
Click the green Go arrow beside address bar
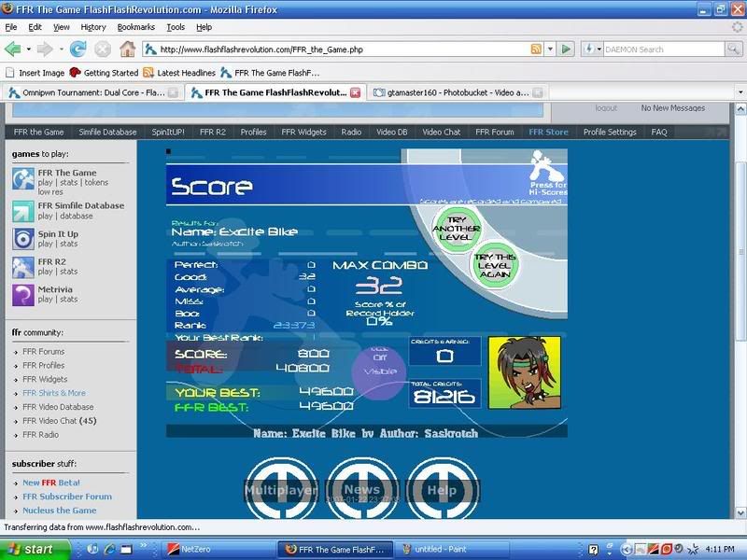coord(566,49)
